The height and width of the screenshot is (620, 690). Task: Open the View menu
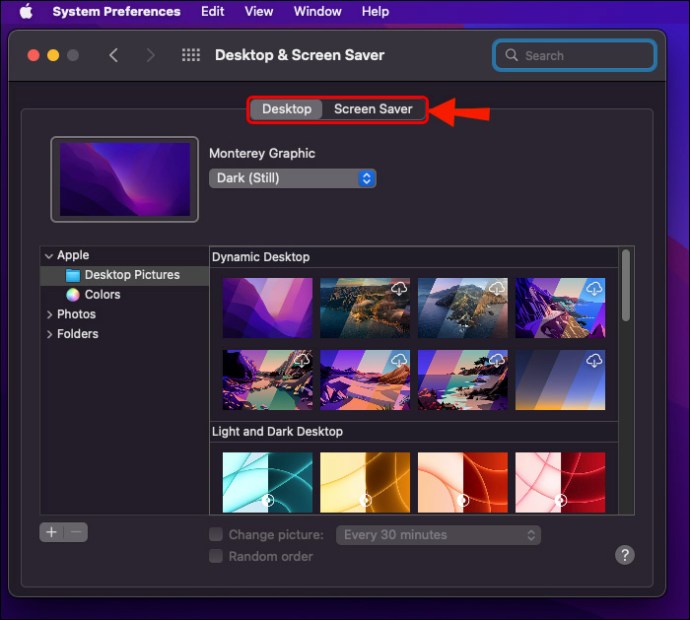coord(259,11)
